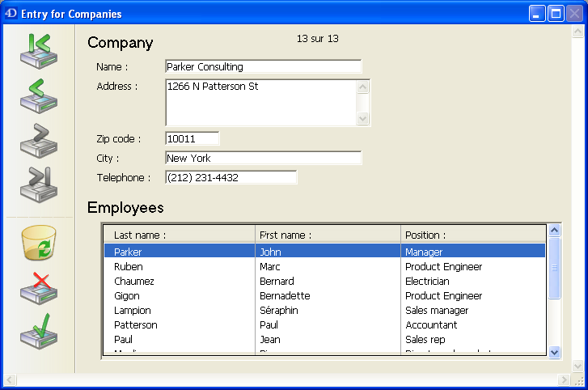
Task: Cancel changes with the red X icon
Action: 38,288
